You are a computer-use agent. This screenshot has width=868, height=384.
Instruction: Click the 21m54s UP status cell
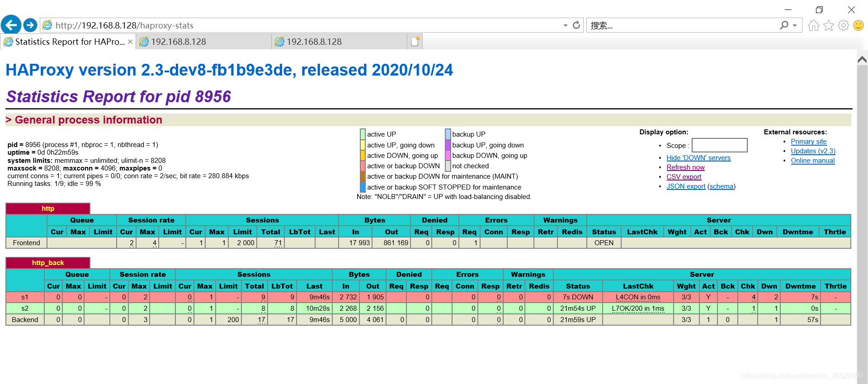click(x=578, y=308)
